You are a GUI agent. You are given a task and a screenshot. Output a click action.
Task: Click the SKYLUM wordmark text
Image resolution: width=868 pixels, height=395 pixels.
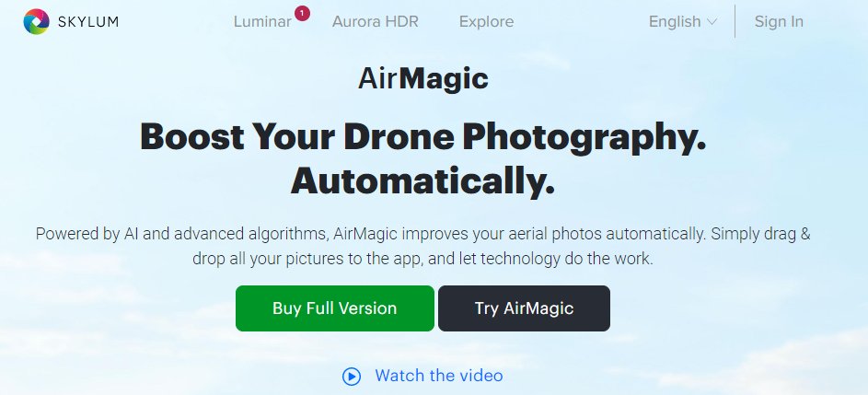[x=88, y=21]
